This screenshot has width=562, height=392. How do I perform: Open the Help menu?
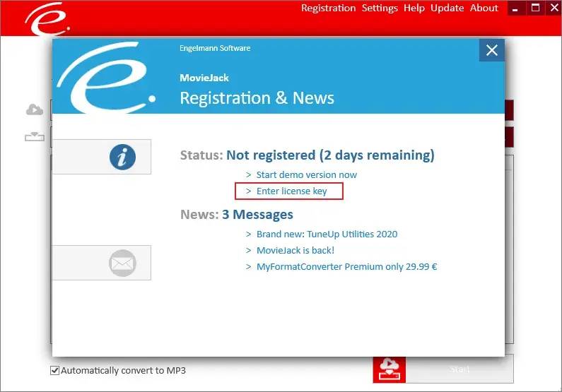(x=414, y=8)
